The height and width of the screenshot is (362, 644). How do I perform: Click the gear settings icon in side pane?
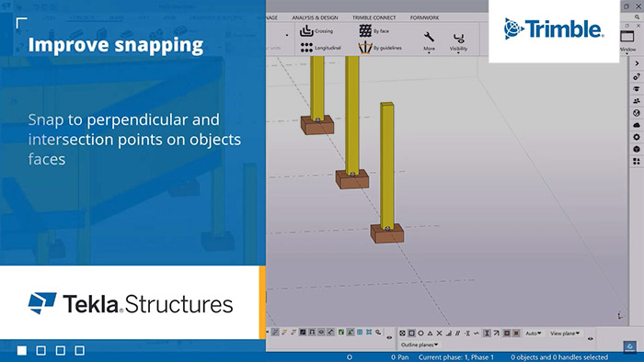click(x=637, y=137)
